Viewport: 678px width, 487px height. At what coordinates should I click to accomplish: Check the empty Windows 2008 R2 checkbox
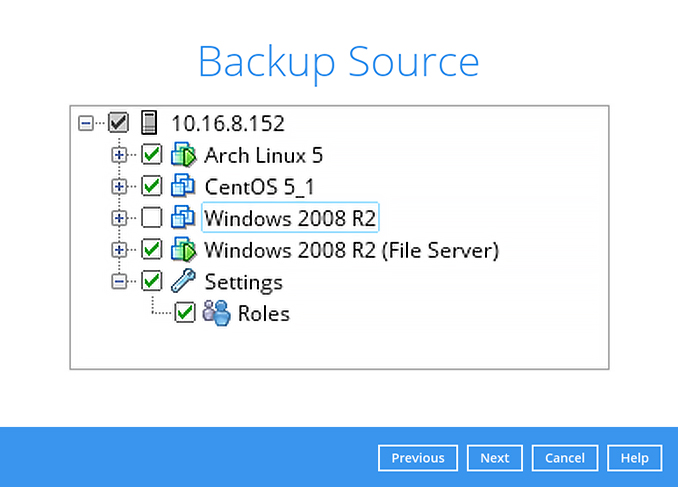click(151, 218)
